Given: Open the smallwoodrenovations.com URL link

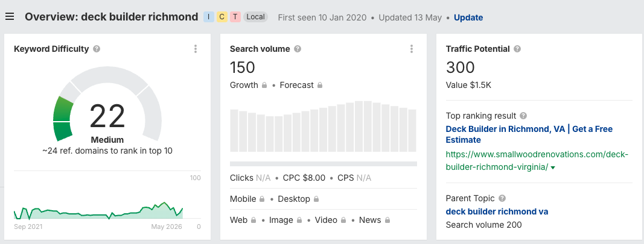Looking at the screenshot, I should point(537,161).
